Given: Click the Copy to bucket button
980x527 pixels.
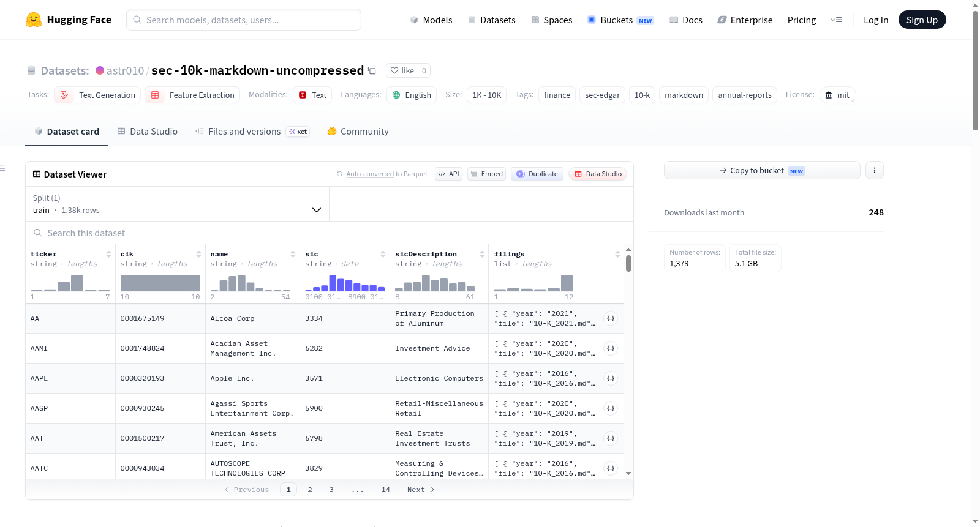Looking at the screenshot, I should (x=762, y=170).
